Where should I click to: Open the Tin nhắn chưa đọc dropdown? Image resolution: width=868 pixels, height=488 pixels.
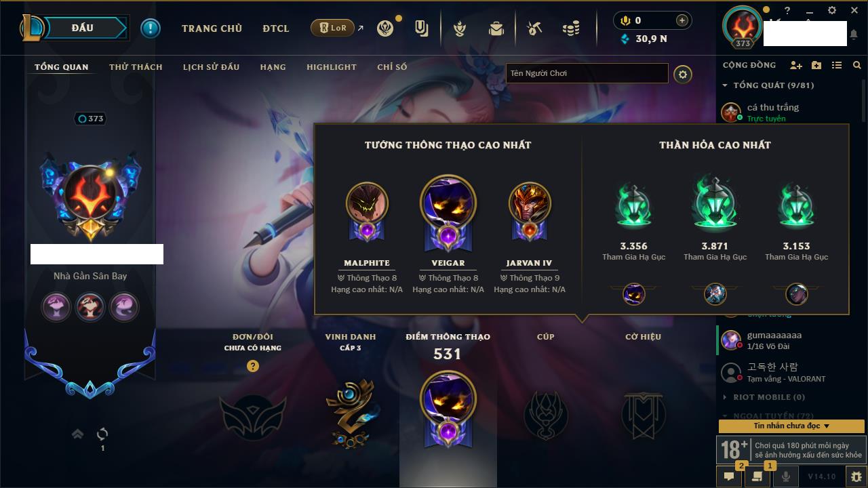791,426
